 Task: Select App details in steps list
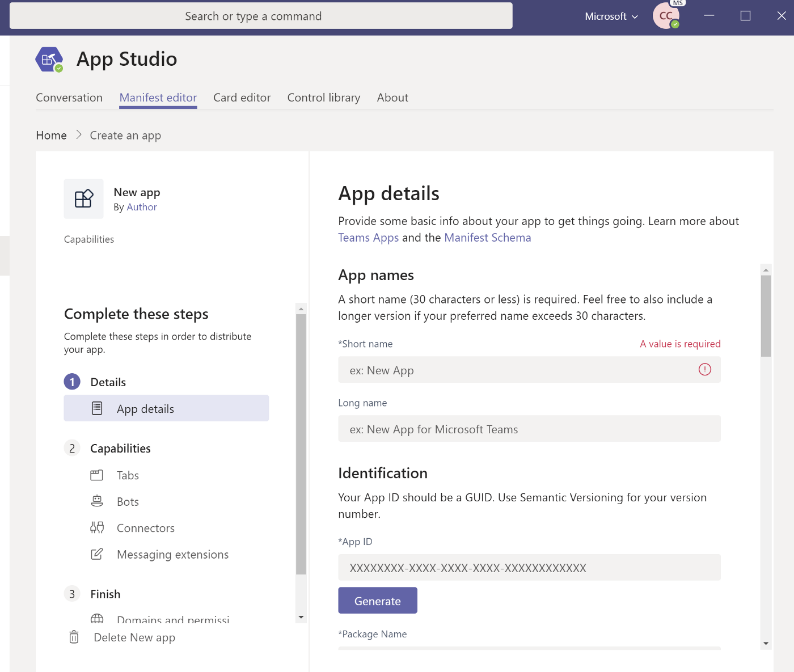point(166,408)
